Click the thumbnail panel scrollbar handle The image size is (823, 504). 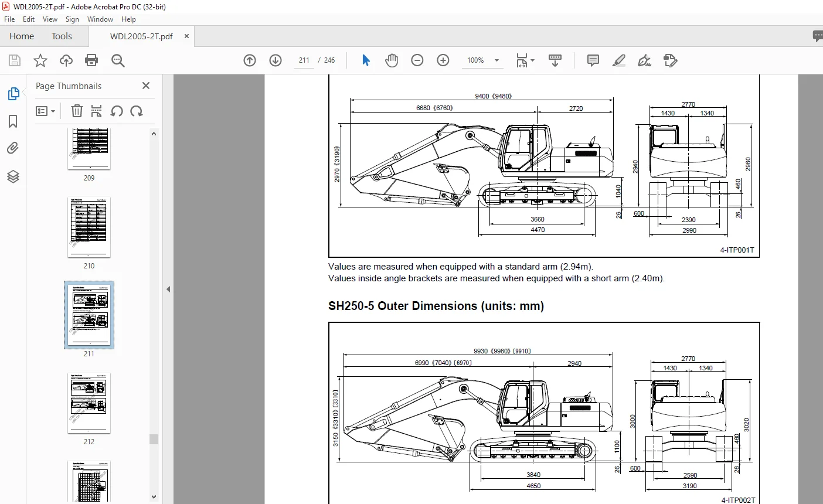pos(154,439)
